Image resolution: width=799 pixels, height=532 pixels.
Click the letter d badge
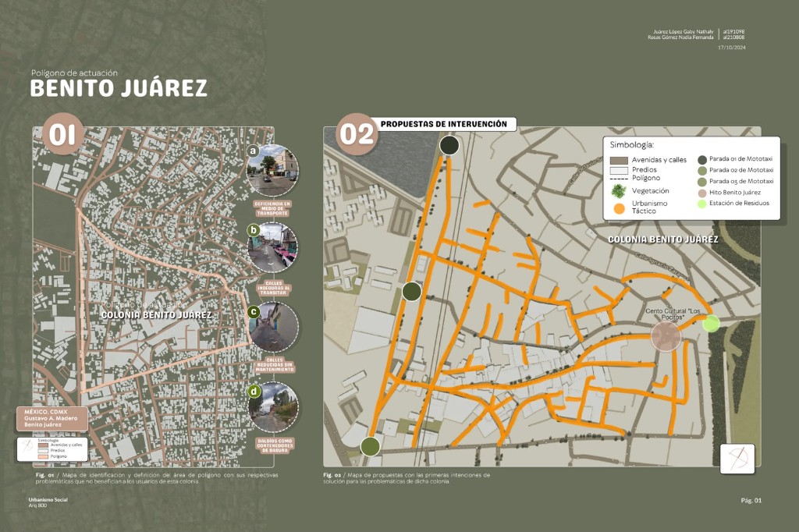click(254, 392)
